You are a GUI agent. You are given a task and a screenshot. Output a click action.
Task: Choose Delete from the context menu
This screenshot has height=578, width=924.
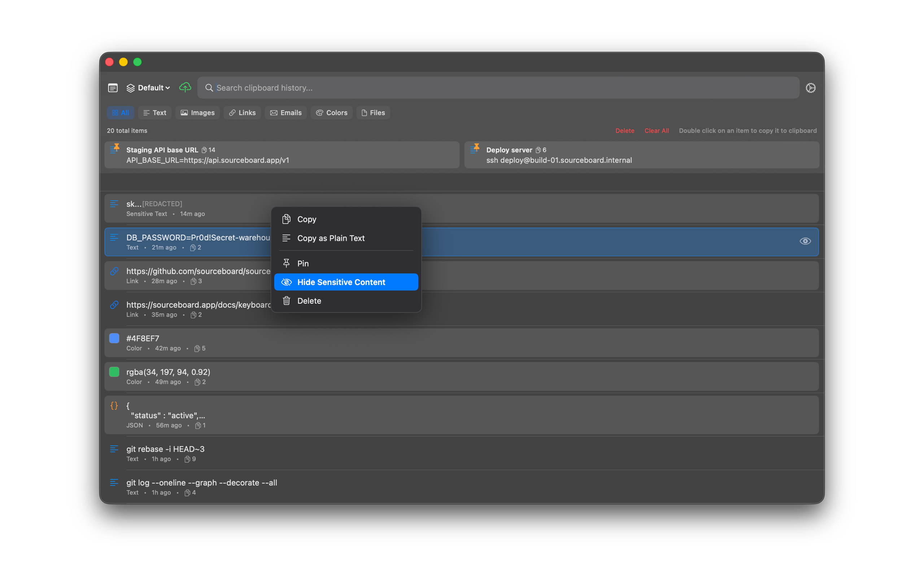click(346, 301)
